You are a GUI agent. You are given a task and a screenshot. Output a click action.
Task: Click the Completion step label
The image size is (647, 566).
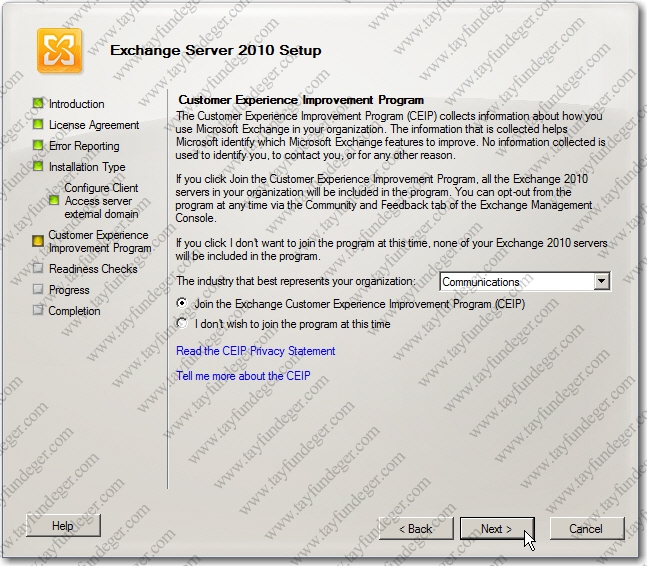(74, 311)
